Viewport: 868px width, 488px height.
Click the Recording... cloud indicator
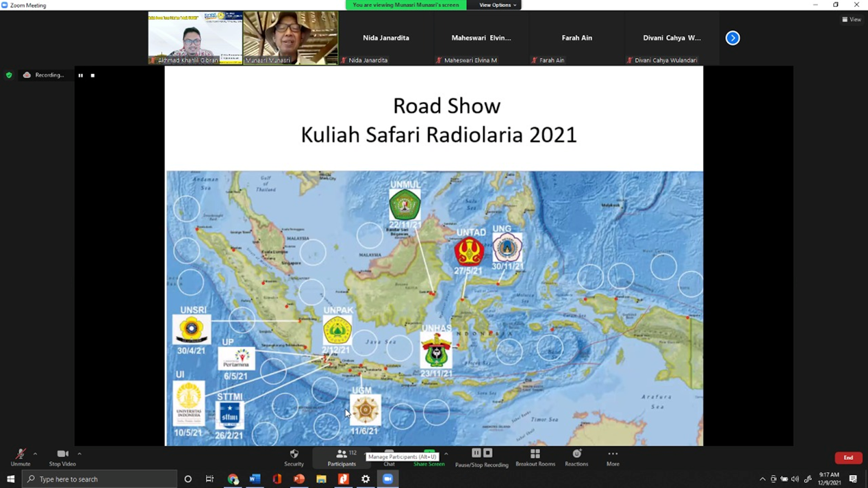[x=43, y=75]
